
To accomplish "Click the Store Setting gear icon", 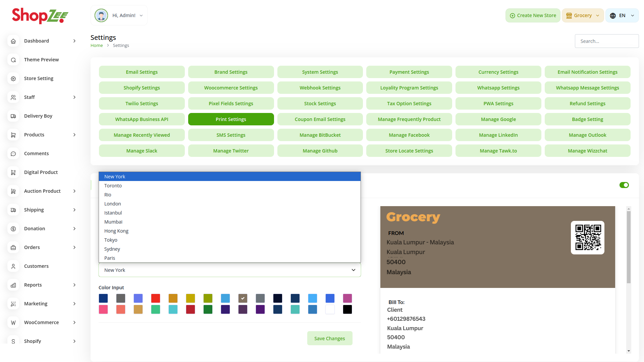I will pyautogui.click(x=13, y=78).
